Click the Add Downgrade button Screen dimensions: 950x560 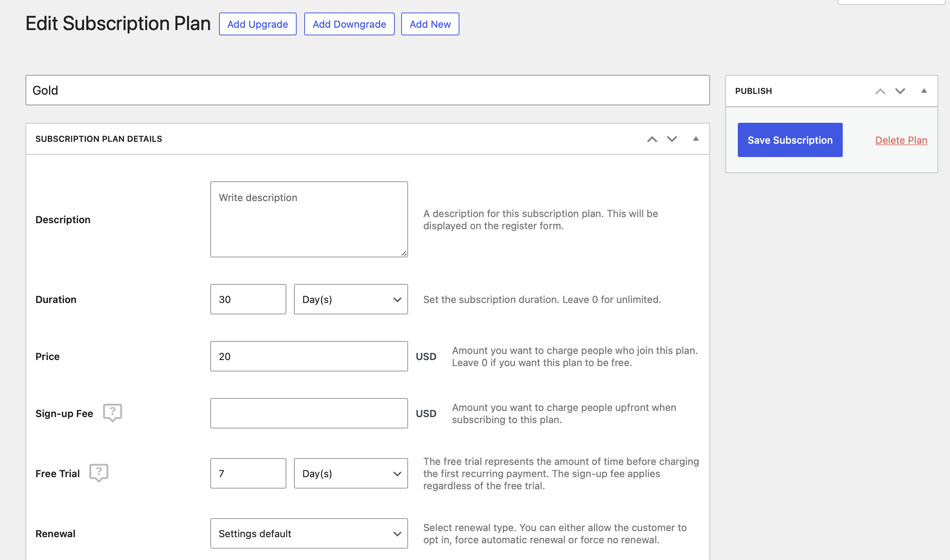click(x=349, y=24)
